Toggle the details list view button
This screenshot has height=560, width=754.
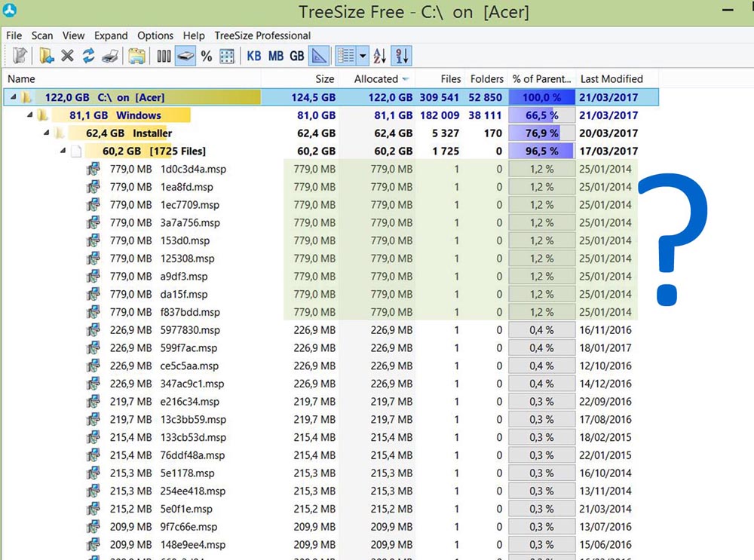tap(346, 56)
